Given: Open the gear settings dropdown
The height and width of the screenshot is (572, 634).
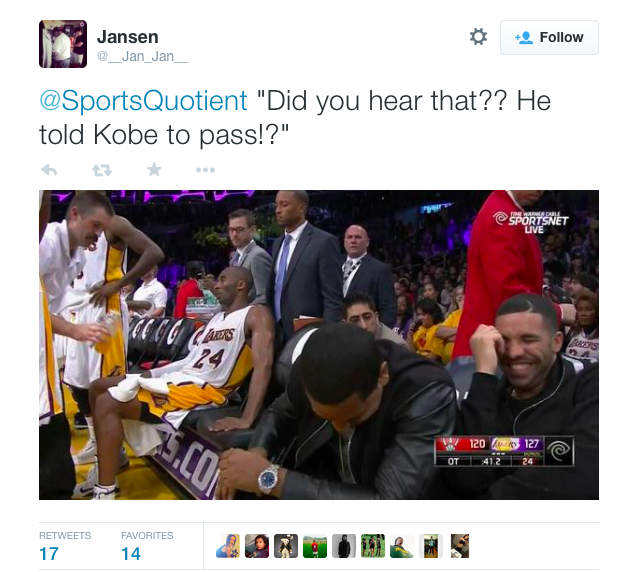Looking at the screenshot, I should point(478,37).
